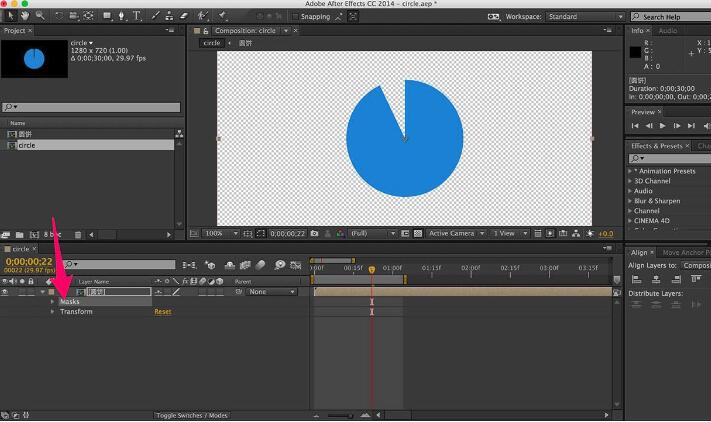Toggle the layer's video eye switch

(5, 292)
